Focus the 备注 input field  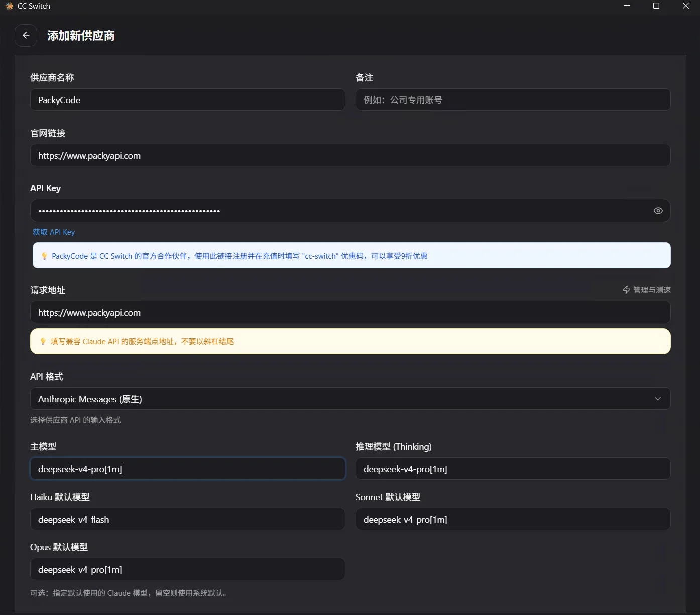(x=513, y=100)
